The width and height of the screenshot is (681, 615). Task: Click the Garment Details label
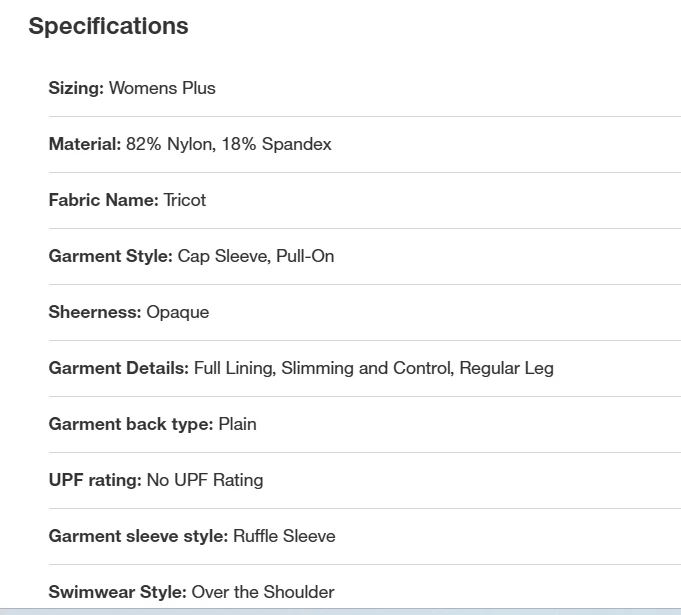pyautogui.click(x=118, y=368)
